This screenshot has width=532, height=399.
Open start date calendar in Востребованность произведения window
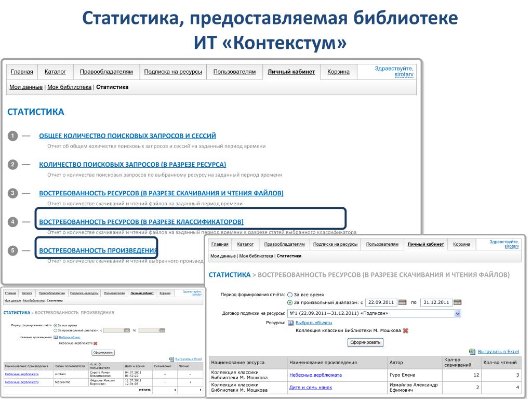pyautogui.click(x=127, y=330)
